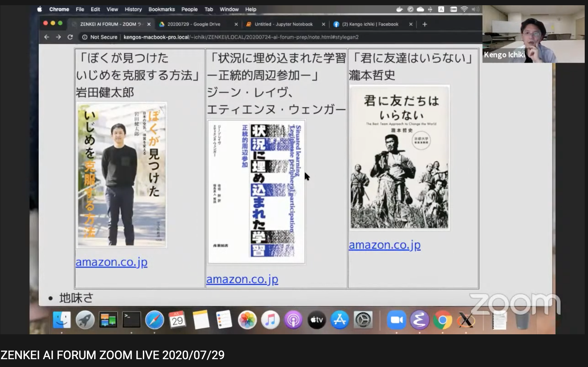Click the Not Secure site info indicator
588x367 pixels.
click(x=100, y=37)
